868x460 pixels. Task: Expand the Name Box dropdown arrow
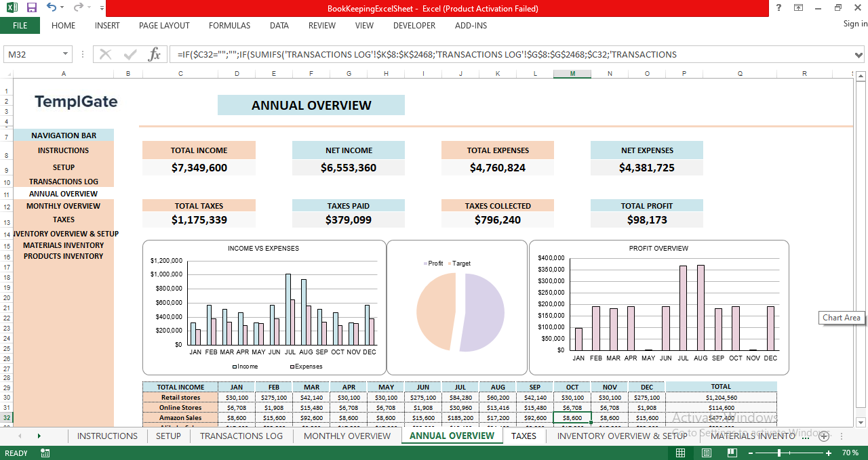[x=66, y=54]
